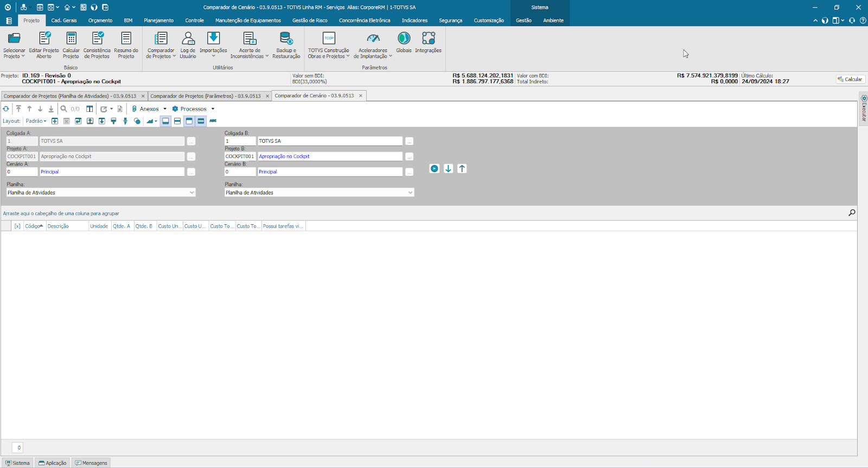This screenshot has height=468, width=868.
Task: Open TOTVS Construção Obras e Projetos
Action: click(x=329, y=45)
